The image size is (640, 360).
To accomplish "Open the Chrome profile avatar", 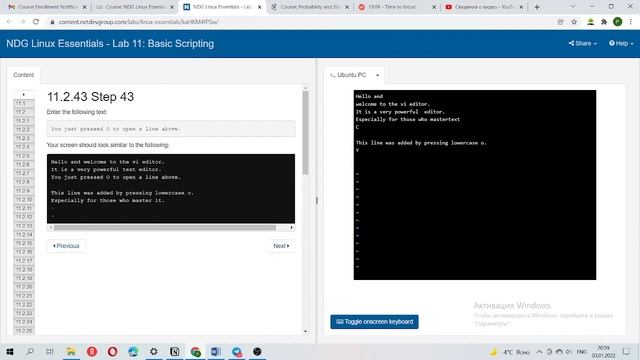I will (618, 22).
